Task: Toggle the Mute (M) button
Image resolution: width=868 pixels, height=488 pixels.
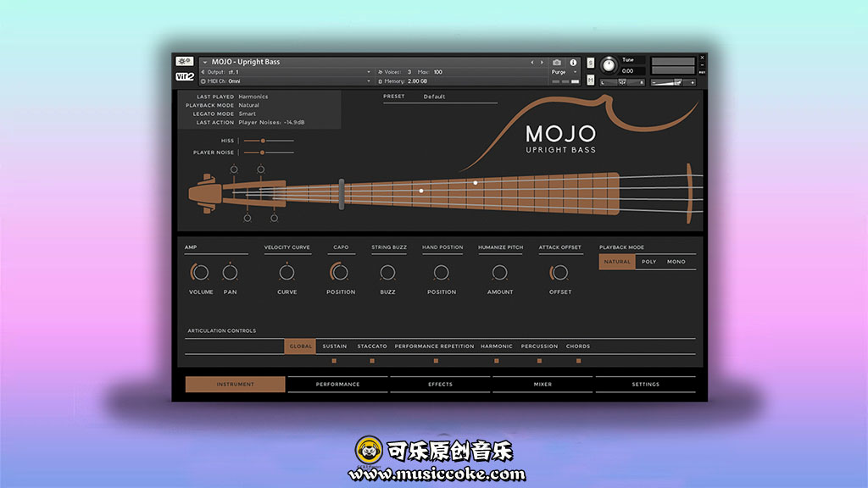Action: (591, 80)
